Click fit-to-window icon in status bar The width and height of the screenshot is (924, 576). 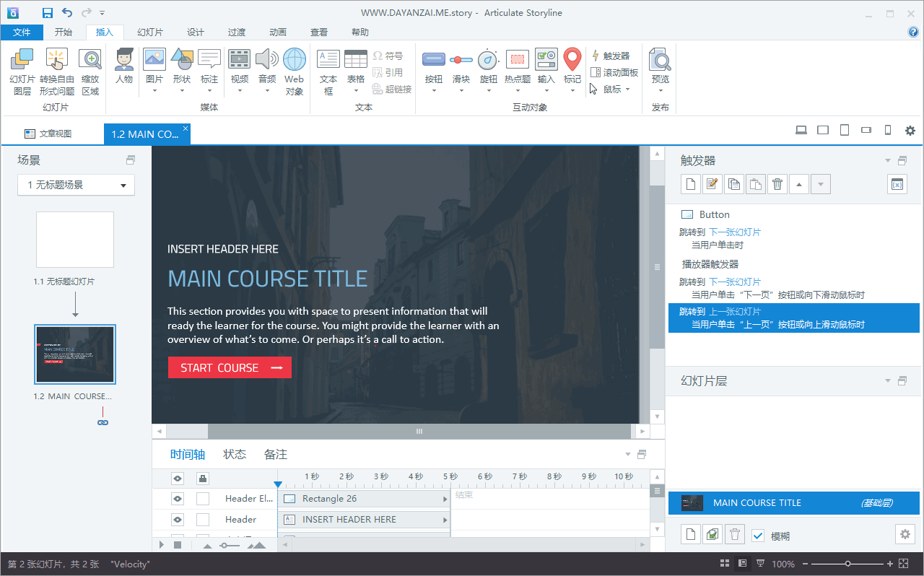[x=905, y=563]
